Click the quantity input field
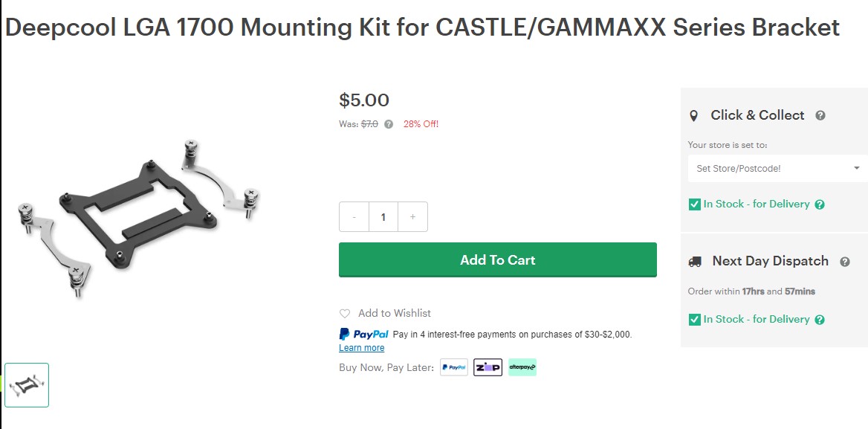This screenshot has height=429, width=868. pos(383,217)
